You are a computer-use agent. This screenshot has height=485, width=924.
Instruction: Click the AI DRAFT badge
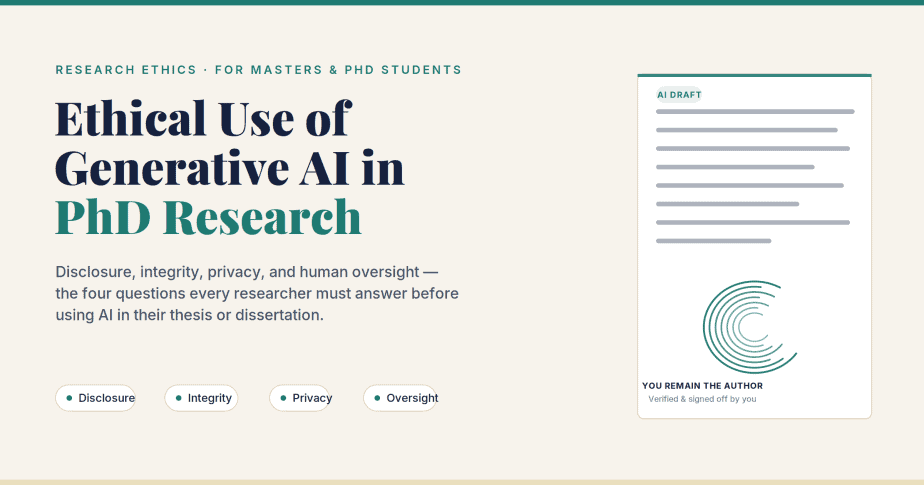(679, 94)
